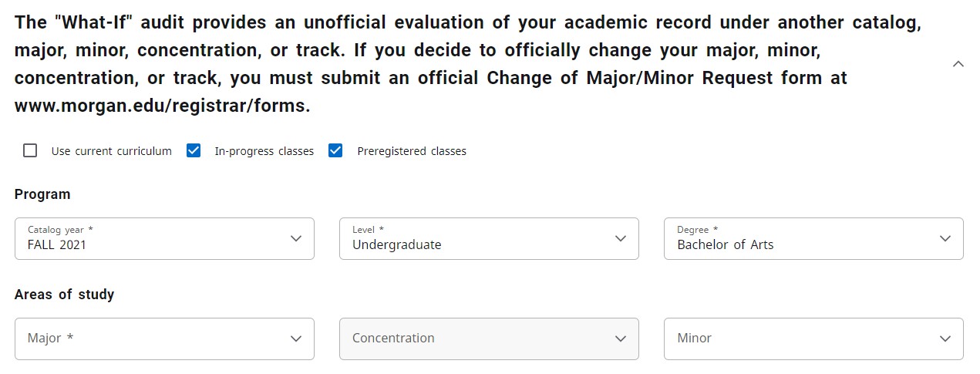
Task: Uncheck the Preregistered classes checkbox
Action: click(x=335, y=150)
